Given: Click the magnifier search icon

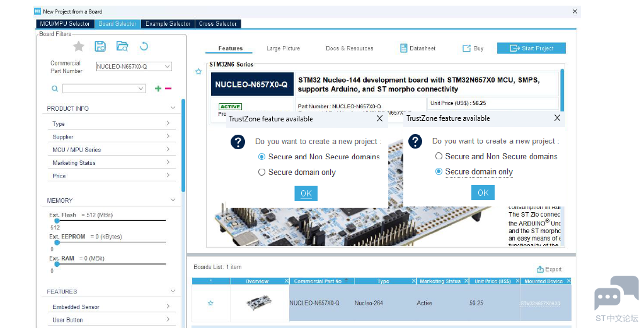Looking at the screenshot, I should (55, 89).
